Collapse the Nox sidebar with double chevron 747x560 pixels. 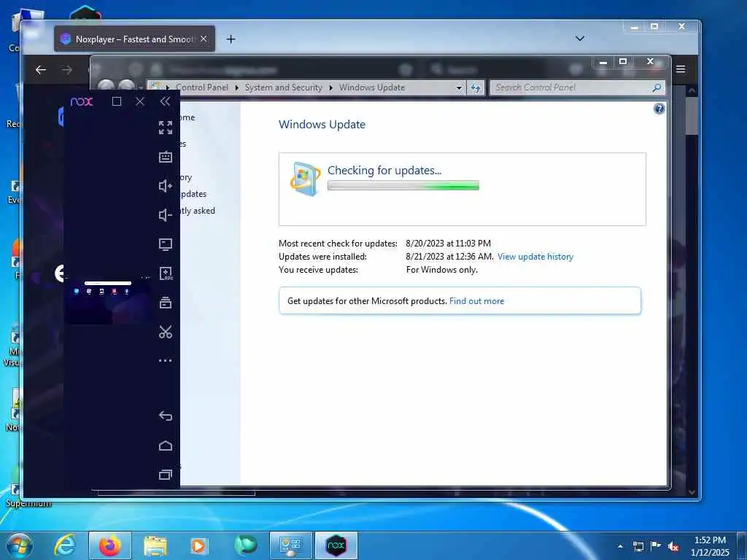(x=165, y=101)
